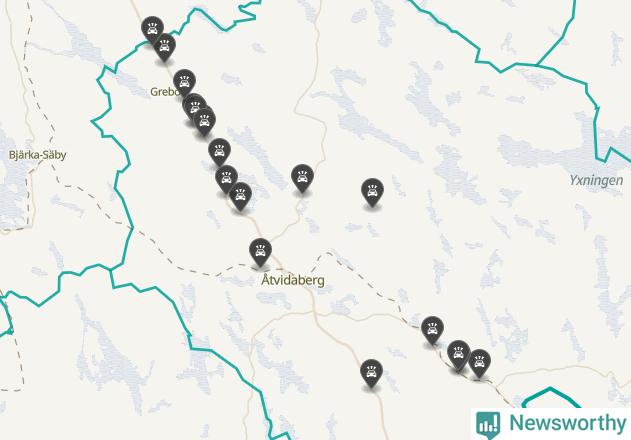Click the accident marker on the road northeast of Åtvidaberg
Image resolution: width=631 pixels, height=440 pixels.
point(302,178)
